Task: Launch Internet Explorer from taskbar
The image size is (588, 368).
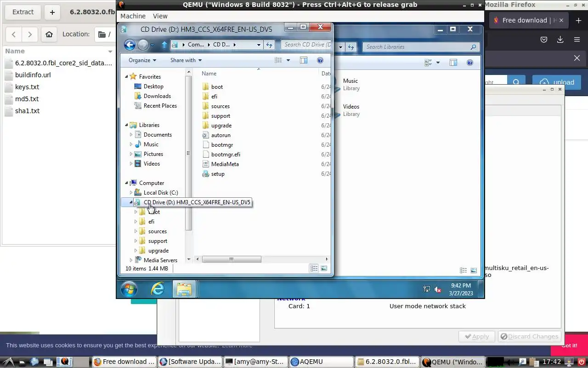Action: point(158,289)
